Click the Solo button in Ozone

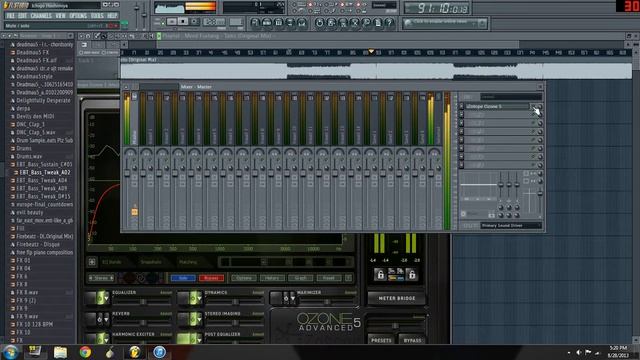(x=183, y=278)
